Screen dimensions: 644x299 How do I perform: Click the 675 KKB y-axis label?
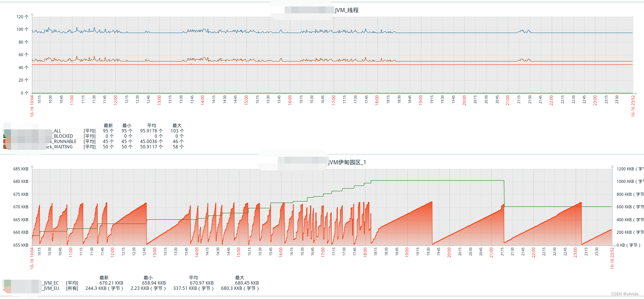pyautogui.click(x=21, y=194)
